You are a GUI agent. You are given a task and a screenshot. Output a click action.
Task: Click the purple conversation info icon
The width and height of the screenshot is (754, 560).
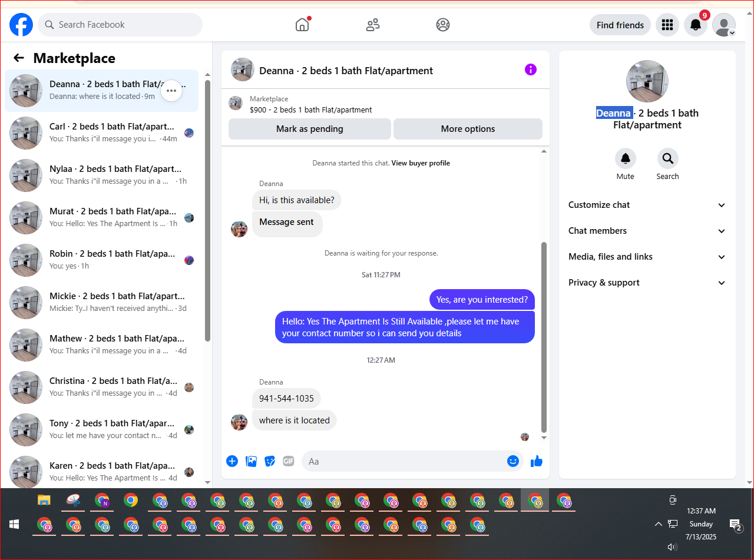[531, 69]
